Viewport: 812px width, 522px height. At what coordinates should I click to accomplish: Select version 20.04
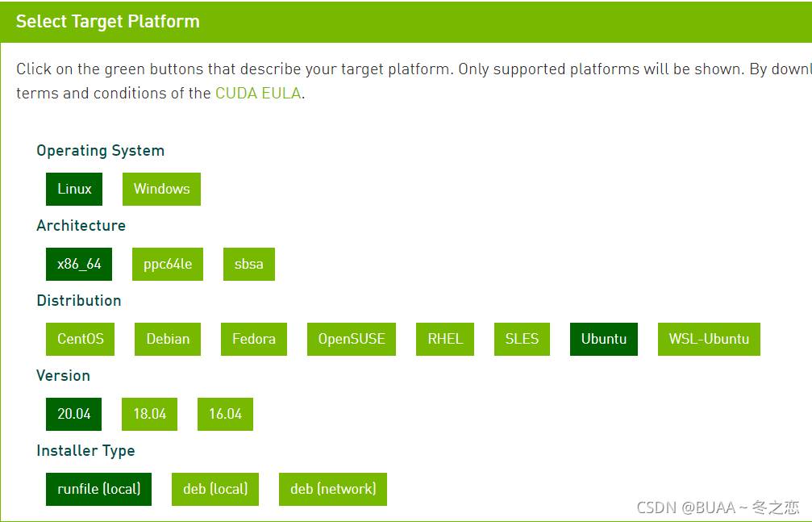73,414
